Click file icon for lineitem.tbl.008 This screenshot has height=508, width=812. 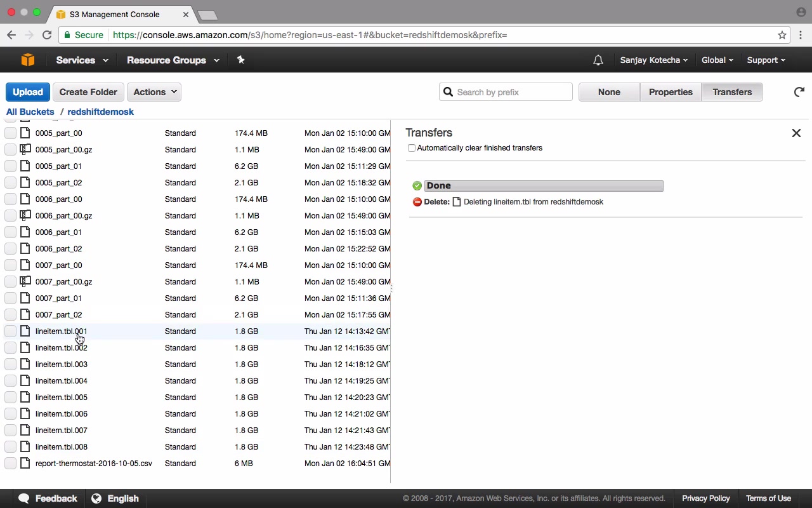25,446
